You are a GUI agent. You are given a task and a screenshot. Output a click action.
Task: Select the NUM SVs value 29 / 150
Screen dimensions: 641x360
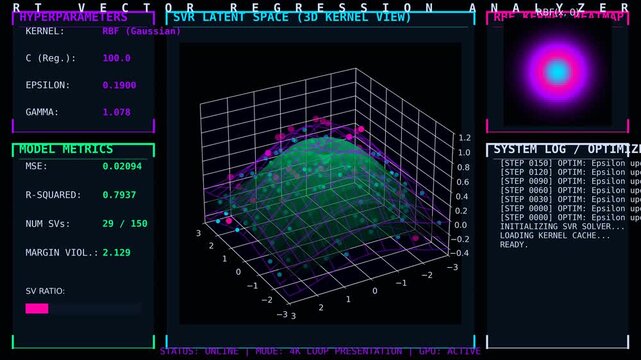click(x=125, y=224)
